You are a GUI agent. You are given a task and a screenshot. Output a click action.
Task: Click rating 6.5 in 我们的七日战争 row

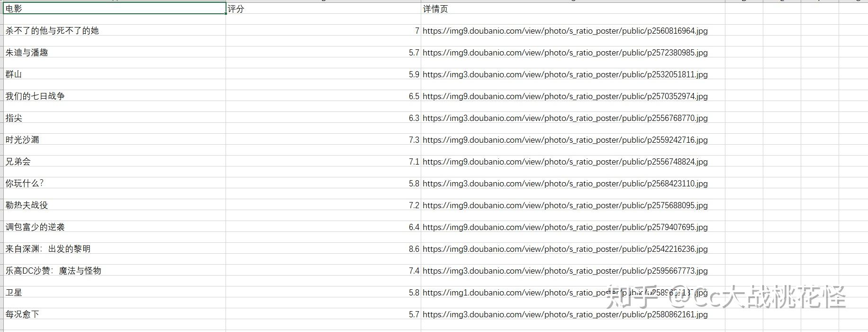[x=323, y=96]
